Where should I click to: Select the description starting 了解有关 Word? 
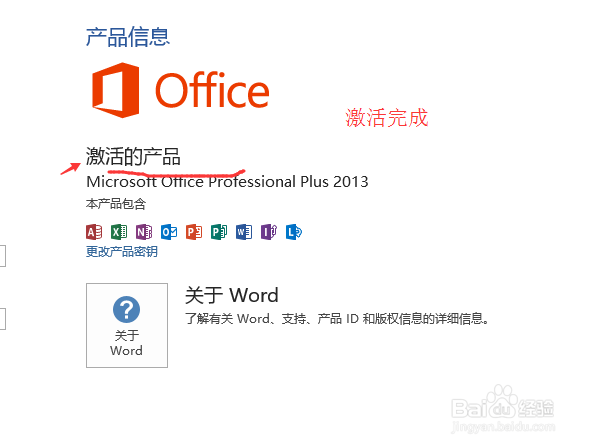pyautogui.click(x=337, y=319)
